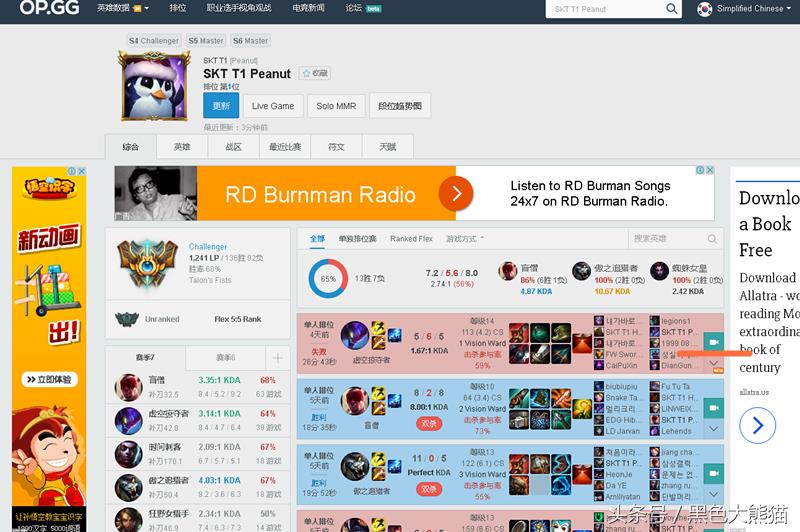
Task: Select the 赛季7 season tab
Action: pos(145,358)
